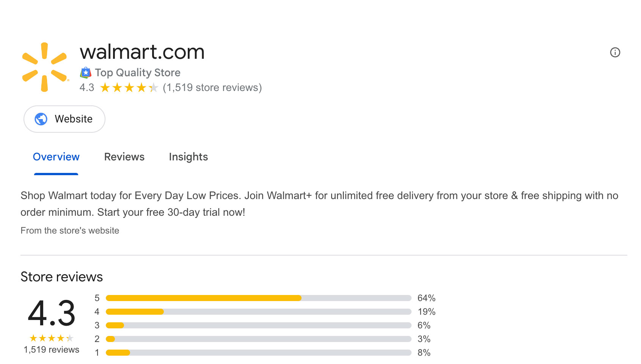Click the text From the store's website
Viewport: 641px width, 364px height.
pyautogui.click(x=70, y=230)
